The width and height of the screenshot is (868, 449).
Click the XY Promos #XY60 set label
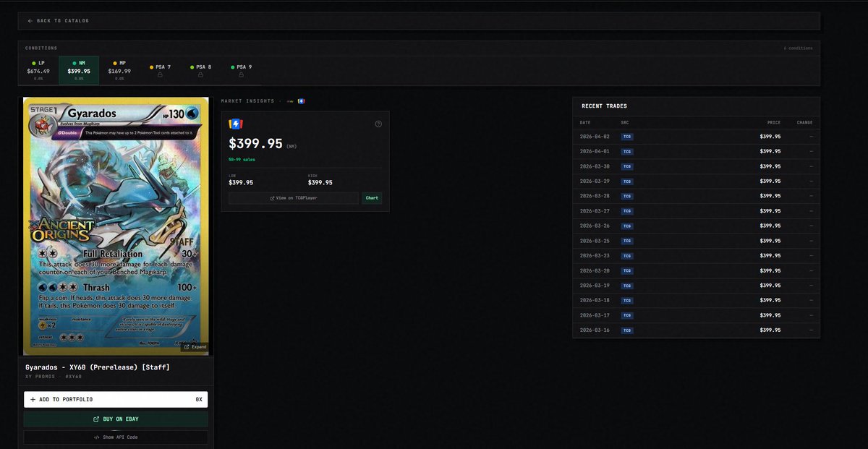pyautogui.click(x=54, y=377)
